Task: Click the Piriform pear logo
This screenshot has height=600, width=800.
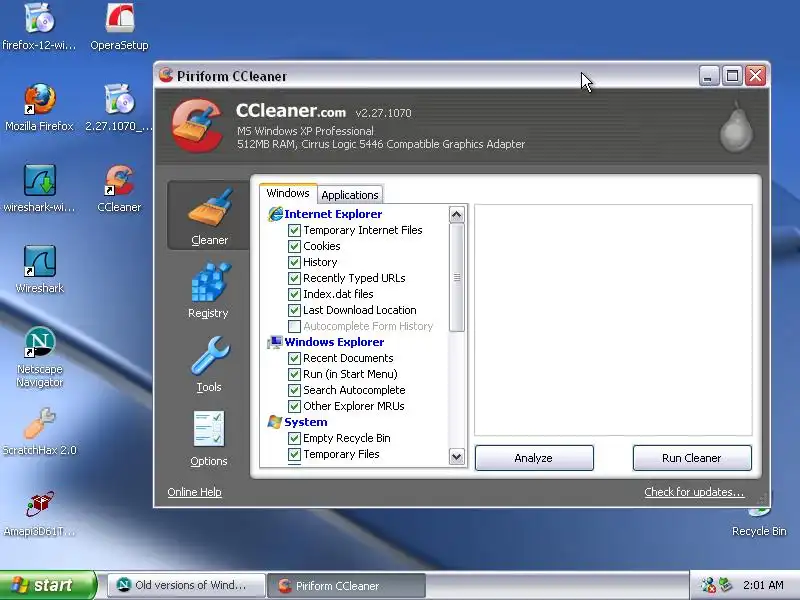Action: 736,128
